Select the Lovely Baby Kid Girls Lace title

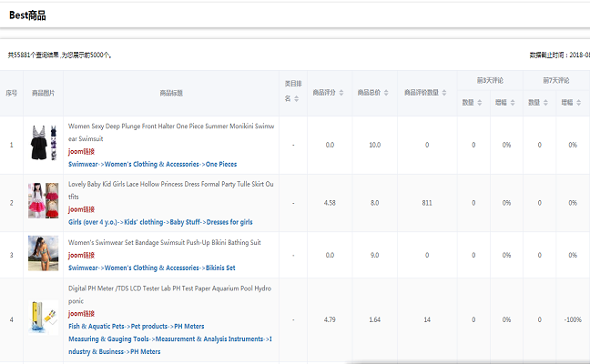click(171, 190)
